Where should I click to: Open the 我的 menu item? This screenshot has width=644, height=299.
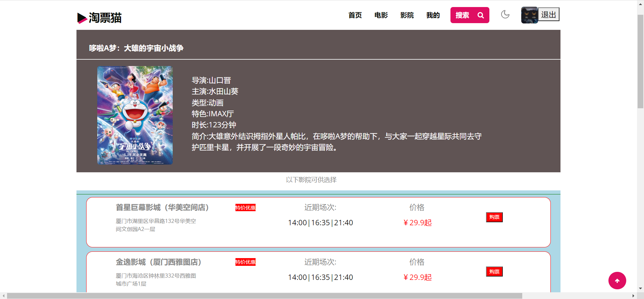point(433,15)
